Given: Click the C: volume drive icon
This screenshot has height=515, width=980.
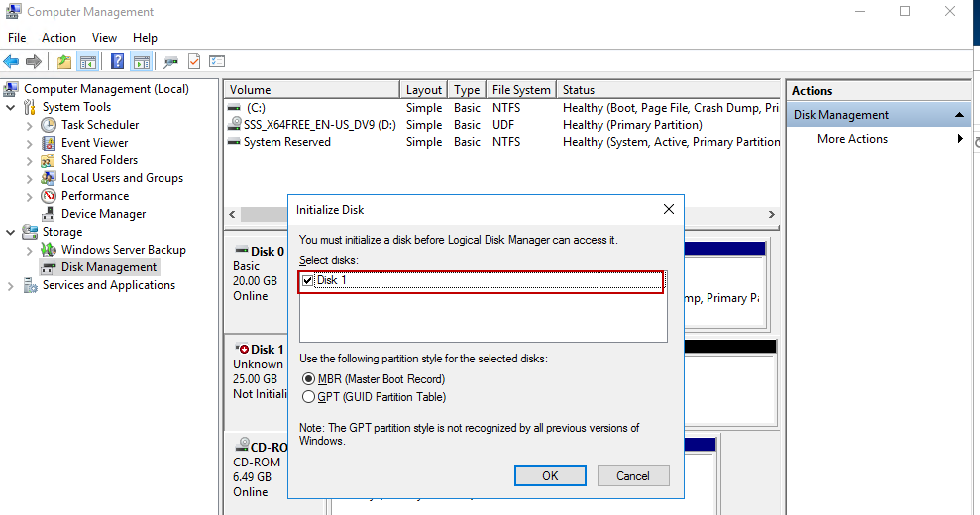Looking at the screenshot, I should pyautogui.click(x=235, y=108).
